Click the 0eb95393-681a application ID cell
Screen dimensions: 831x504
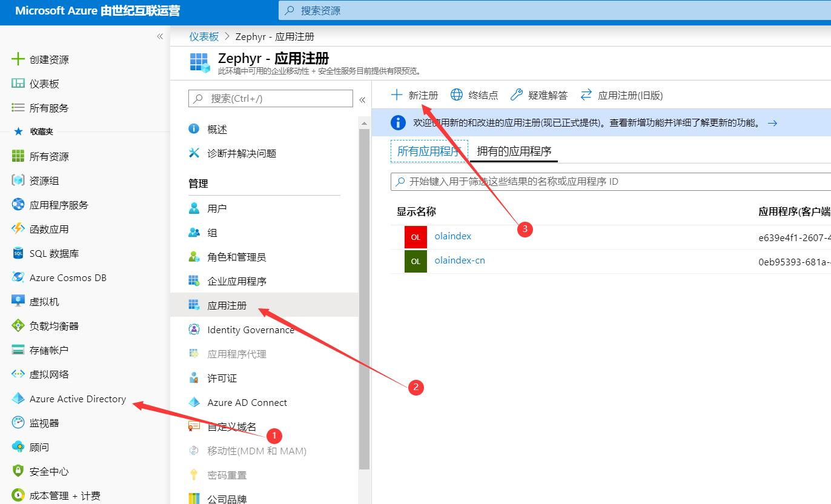click(794, 262)
